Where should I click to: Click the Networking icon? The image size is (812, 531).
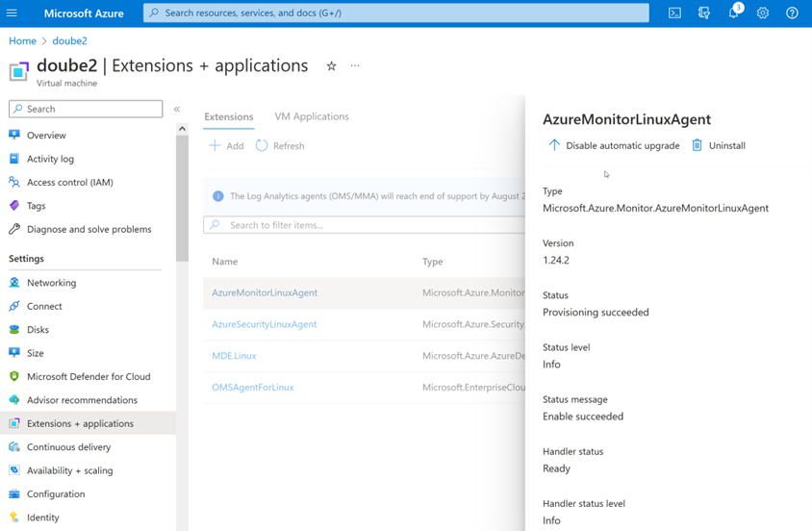14,282
